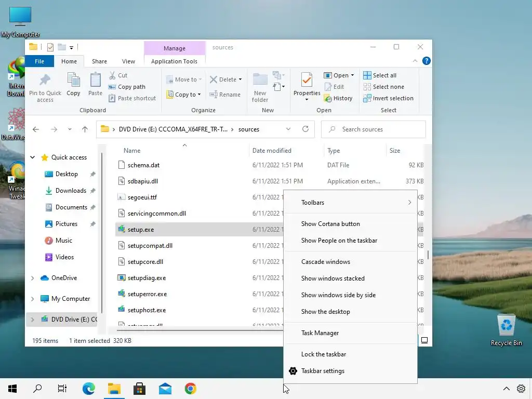The image size is (532, 399).
Task: Click Pin to Quick access icon
Action: (45, 80)
